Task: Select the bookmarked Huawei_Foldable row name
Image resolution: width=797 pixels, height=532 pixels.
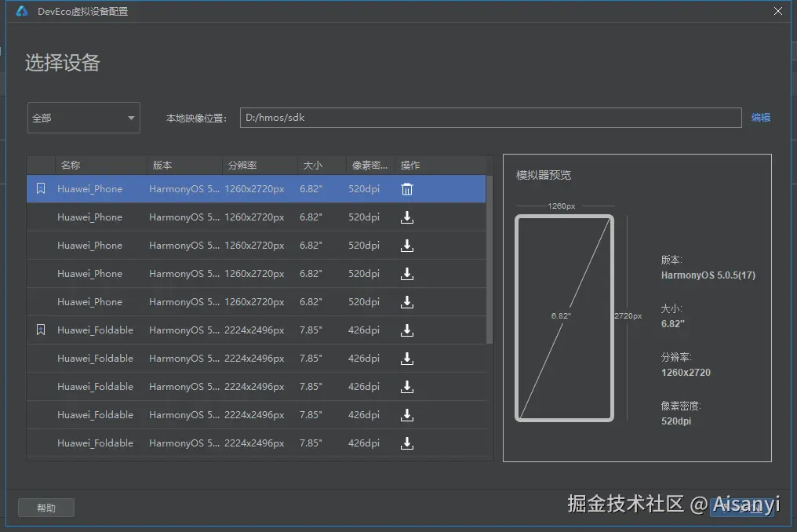Action: (95, 330)
